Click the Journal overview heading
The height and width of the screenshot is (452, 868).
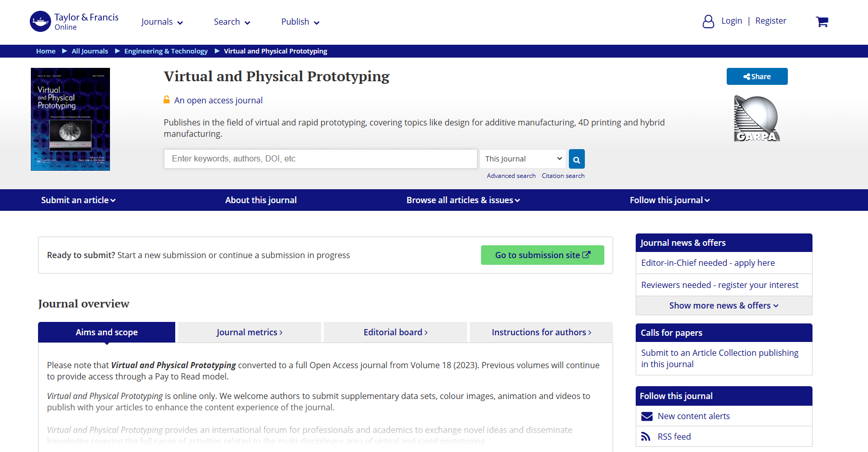84,303
